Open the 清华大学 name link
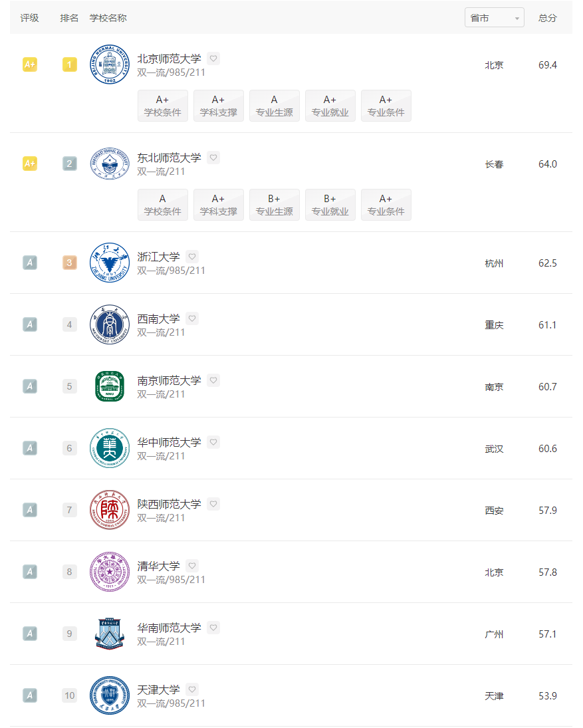Viewport: 583px width, 728px height. coord(158,566)
